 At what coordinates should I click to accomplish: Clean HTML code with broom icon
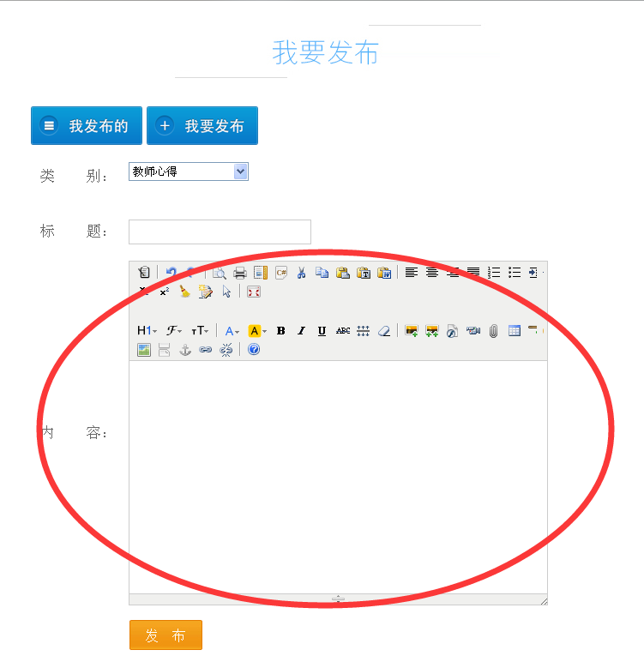pos(185,292)
